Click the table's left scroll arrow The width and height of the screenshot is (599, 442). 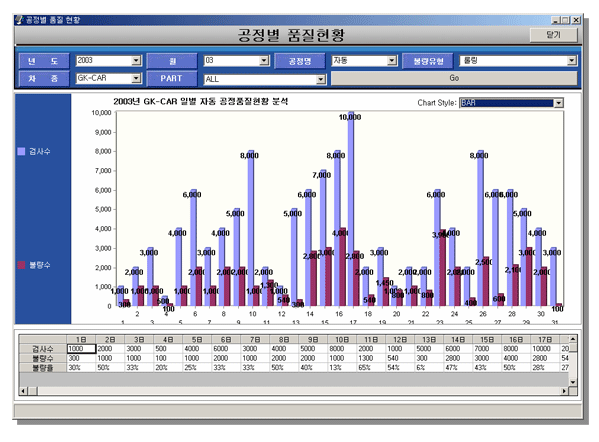[24, 391]
